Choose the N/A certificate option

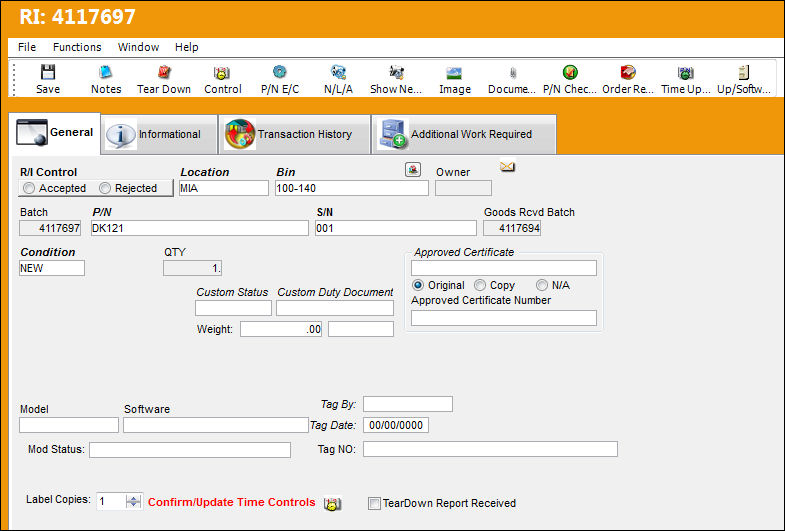coord(542,285)
